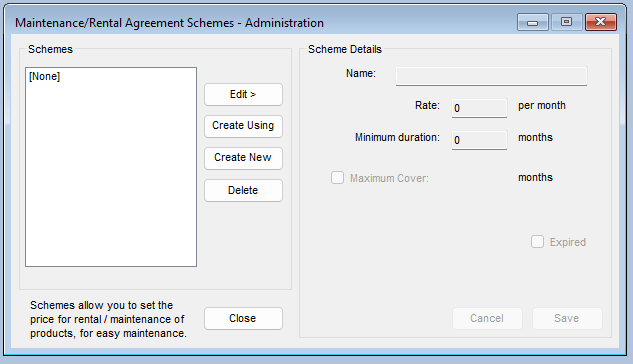
Task: Close window using the red X
Action: click(x=601, y=22)
